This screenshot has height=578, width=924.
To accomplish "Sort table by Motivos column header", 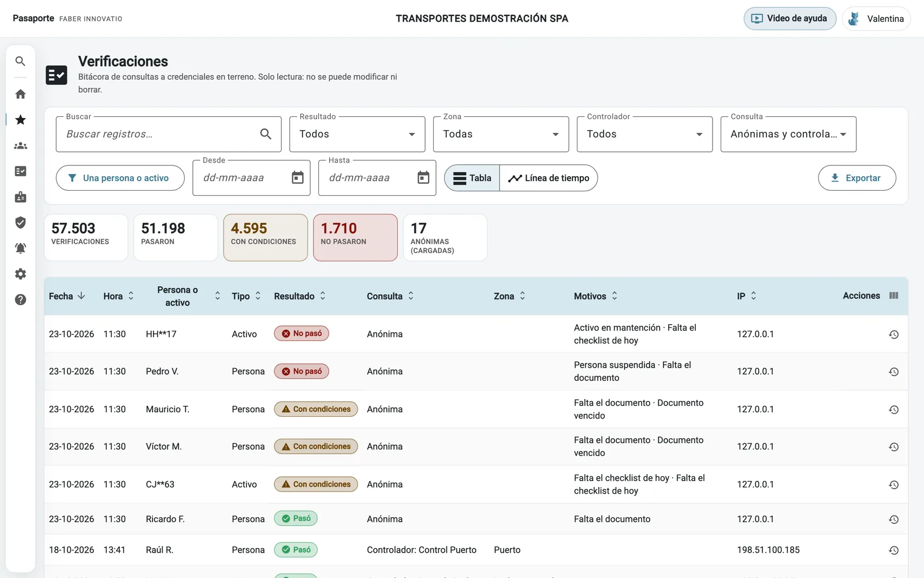I will click(x=595, y=296).
